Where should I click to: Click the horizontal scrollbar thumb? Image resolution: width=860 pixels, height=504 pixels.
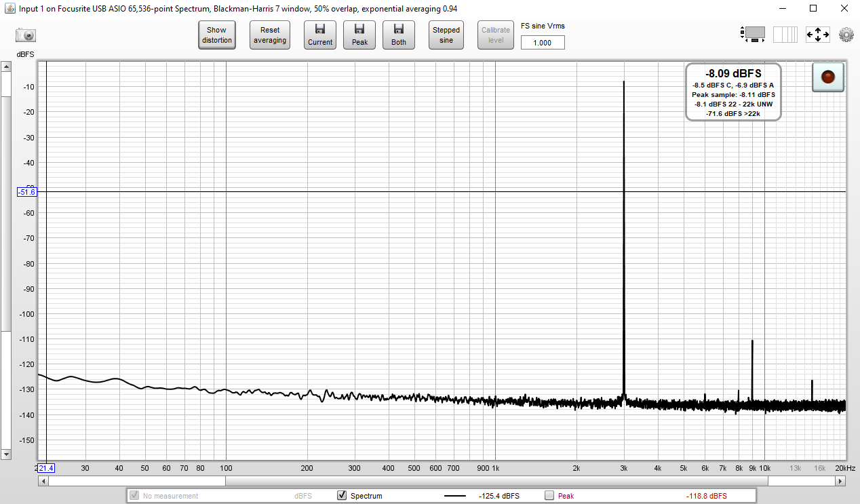[x=496, y=481]
